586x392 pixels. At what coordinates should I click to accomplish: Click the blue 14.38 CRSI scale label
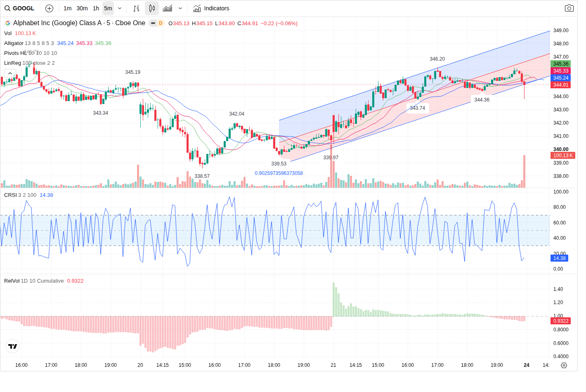point(559,258)
